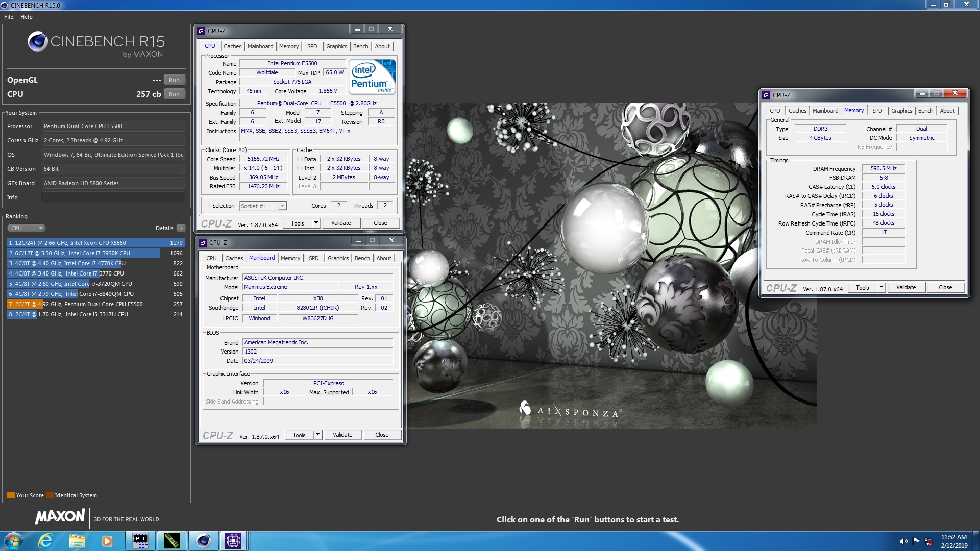Click CPU-Z icon in the top CPU window title

coord(201,31)
